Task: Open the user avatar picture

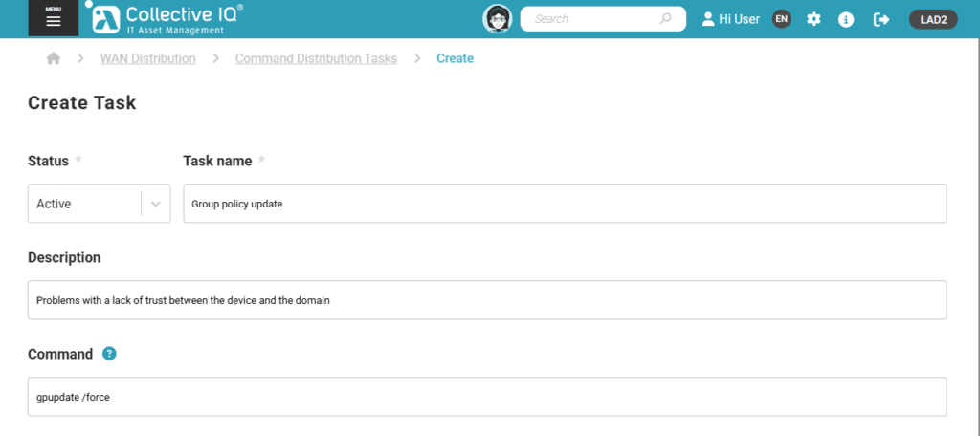Action: pos(498,19)
